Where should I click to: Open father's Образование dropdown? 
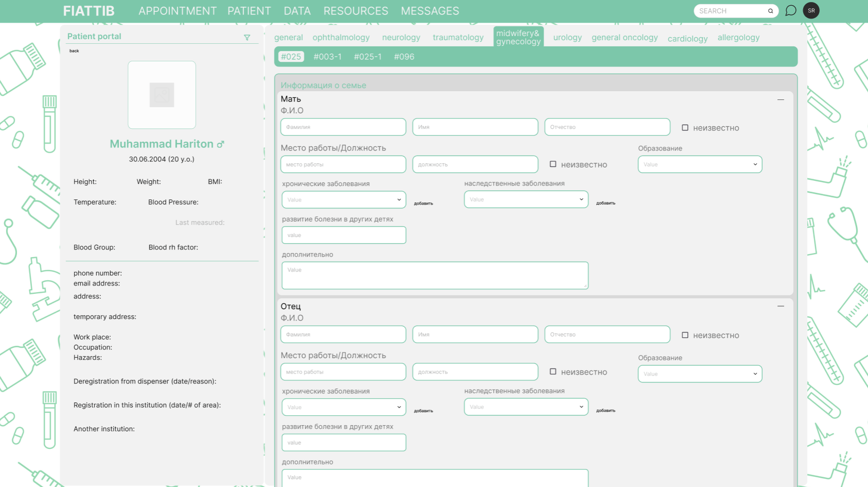700,374
